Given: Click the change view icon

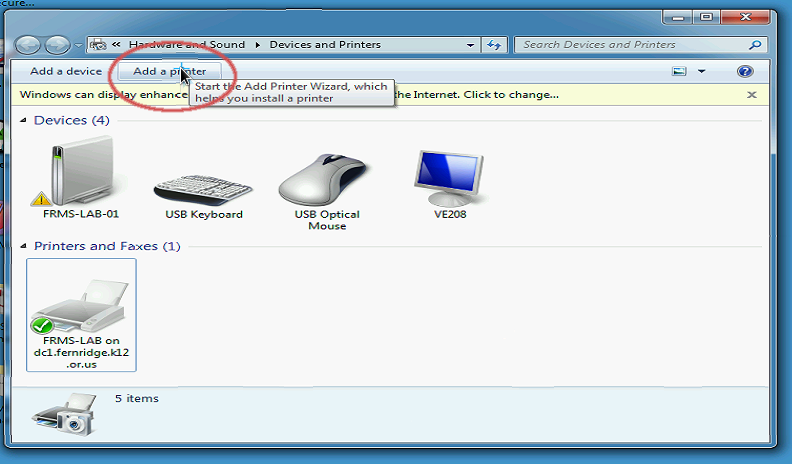Looking at the screenshot, I should [x=680, y=71].
